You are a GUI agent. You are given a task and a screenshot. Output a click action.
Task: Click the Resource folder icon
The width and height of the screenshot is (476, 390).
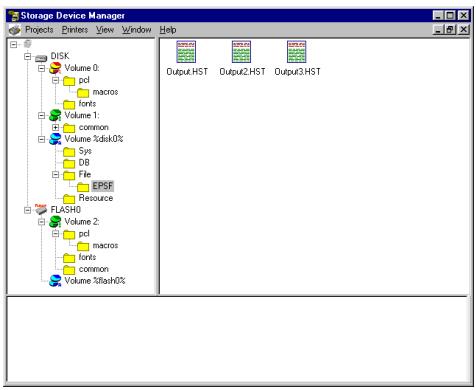click(x=69, y=198)
